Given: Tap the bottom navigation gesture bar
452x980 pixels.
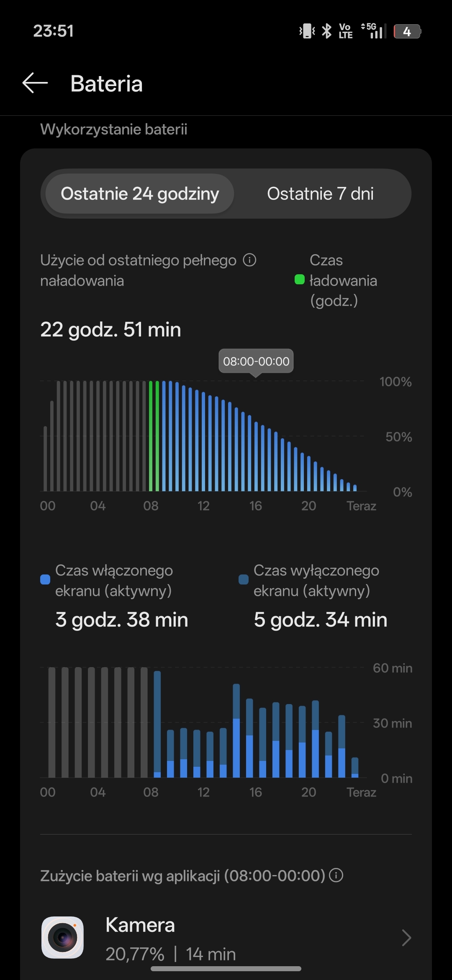Looking at the screenshot, I should [x=226, y=968].
